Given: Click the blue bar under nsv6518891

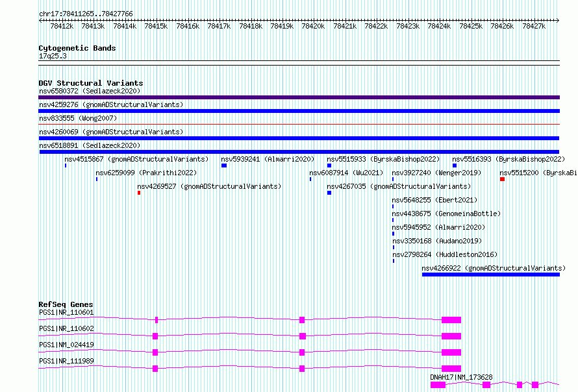Looking at the screenshot, I should tap(299, 152).
